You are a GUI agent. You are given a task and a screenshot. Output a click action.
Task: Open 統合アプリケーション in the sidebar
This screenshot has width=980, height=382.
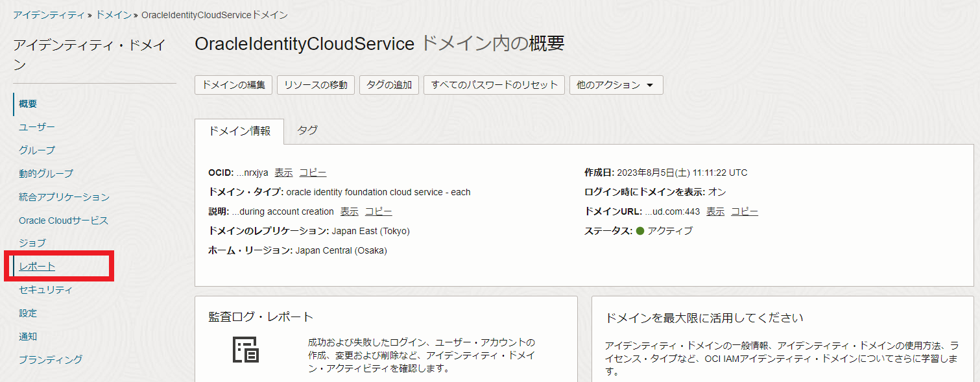tap(64, 197)
